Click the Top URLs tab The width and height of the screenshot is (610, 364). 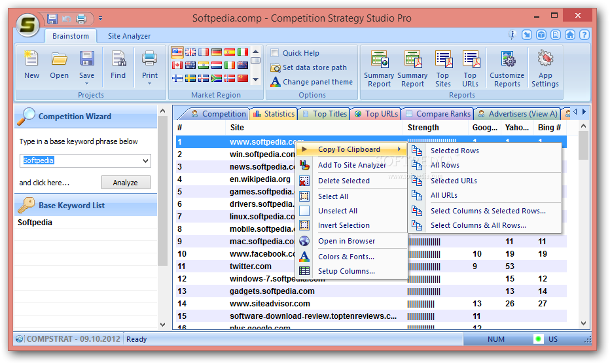[x=376, y=114]
